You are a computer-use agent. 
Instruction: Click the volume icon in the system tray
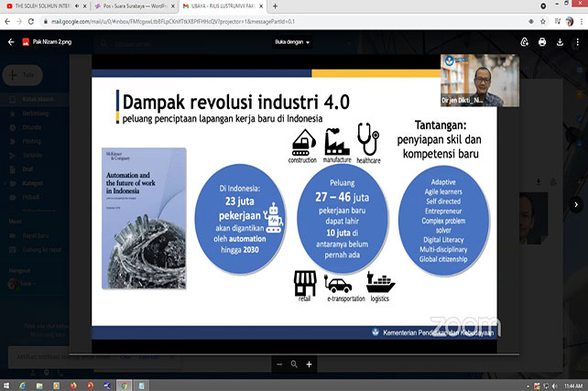pyautogui.click(x=555, y=386)
